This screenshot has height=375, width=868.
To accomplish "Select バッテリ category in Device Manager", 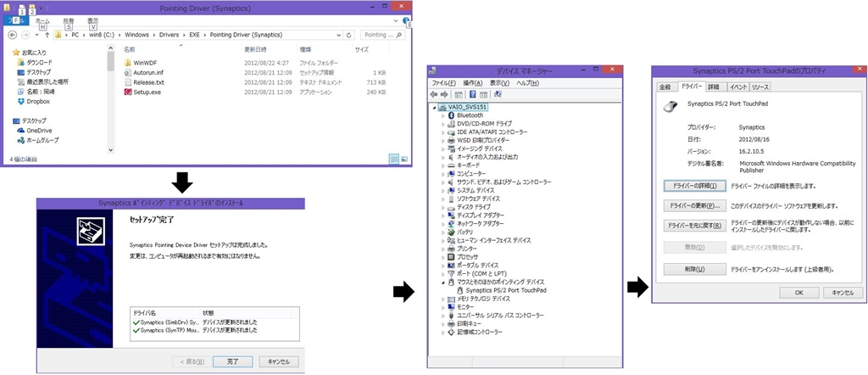I will click(465, 232).
